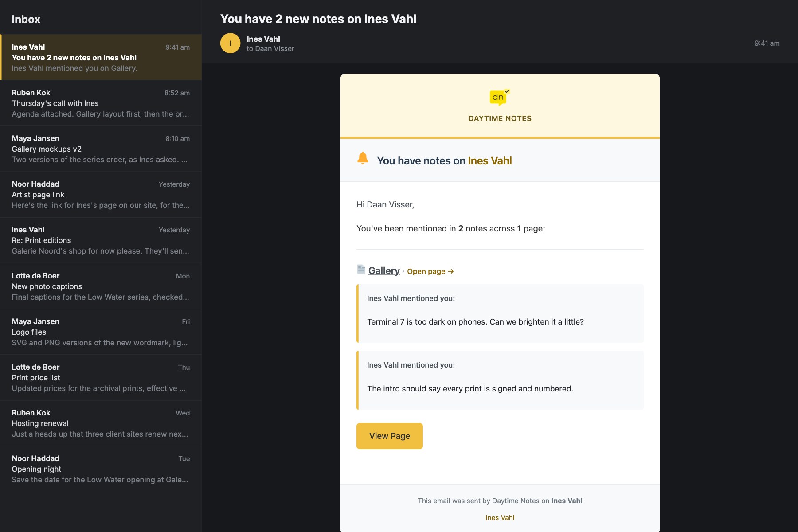Open Ruben Kok's Thursday's call email
Viewport: 798px width, 532px height.
pyautogui.click(x=101, y=103)
